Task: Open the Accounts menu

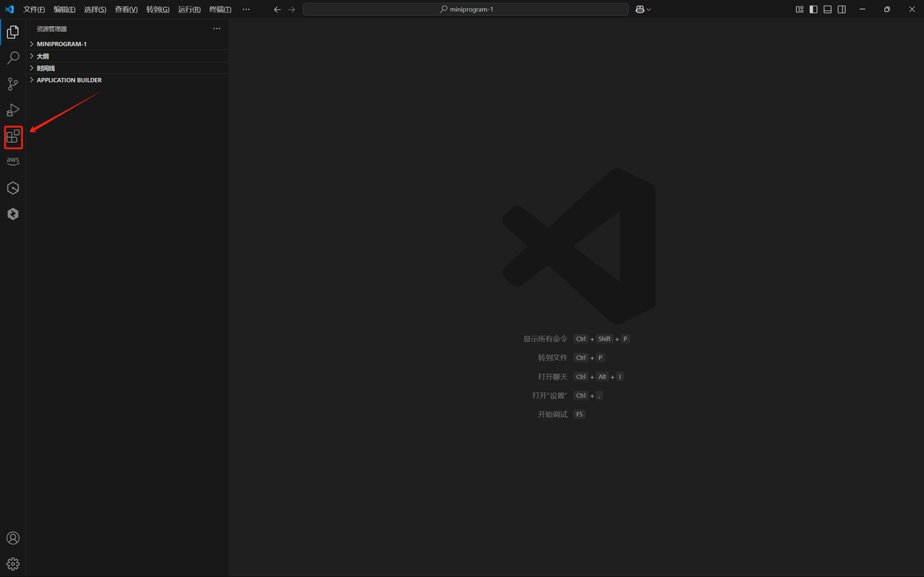Action: pos(13,538)
